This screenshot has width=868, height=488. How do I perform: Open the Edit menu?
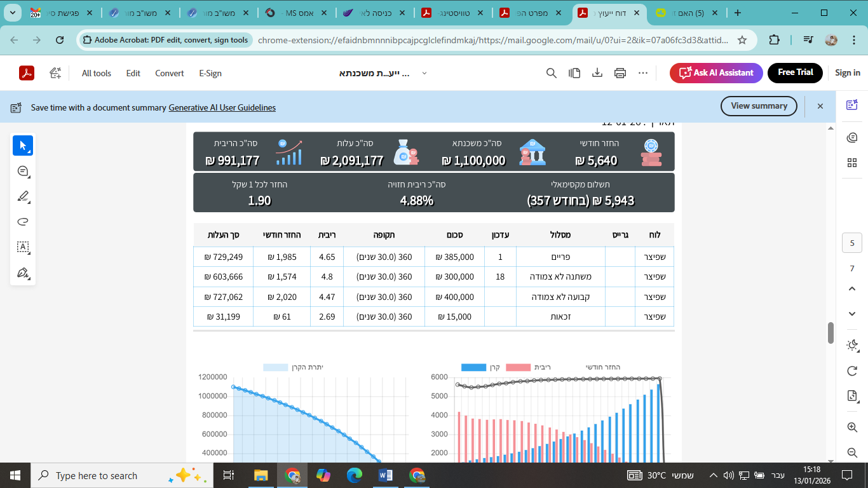(133, 72)
